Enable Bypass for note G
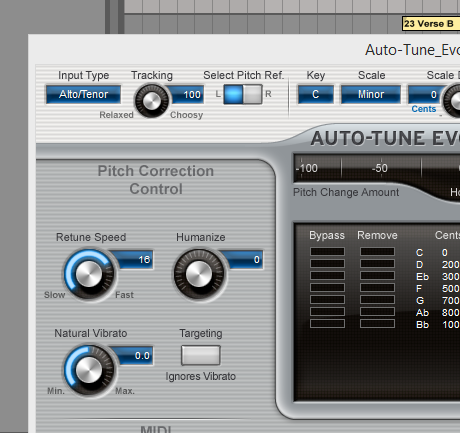This screenshot has width=460, height=433. coord(327,300)
